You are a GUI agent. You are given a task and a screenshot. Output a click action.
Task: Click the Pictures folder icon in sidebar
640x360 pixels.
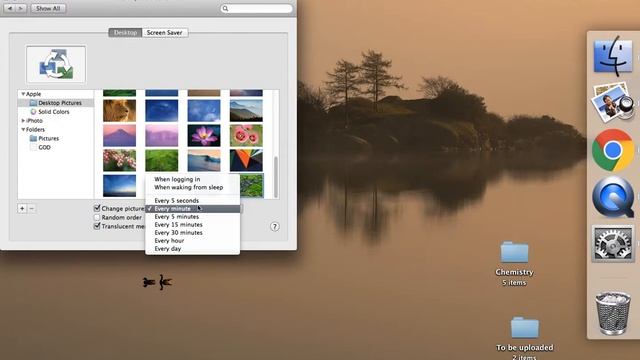coord(33,138)
